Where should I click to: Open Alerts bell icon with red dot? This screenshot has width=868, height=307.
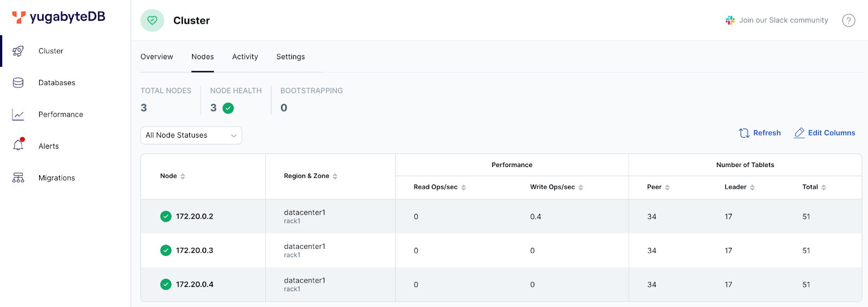(18, 145)
